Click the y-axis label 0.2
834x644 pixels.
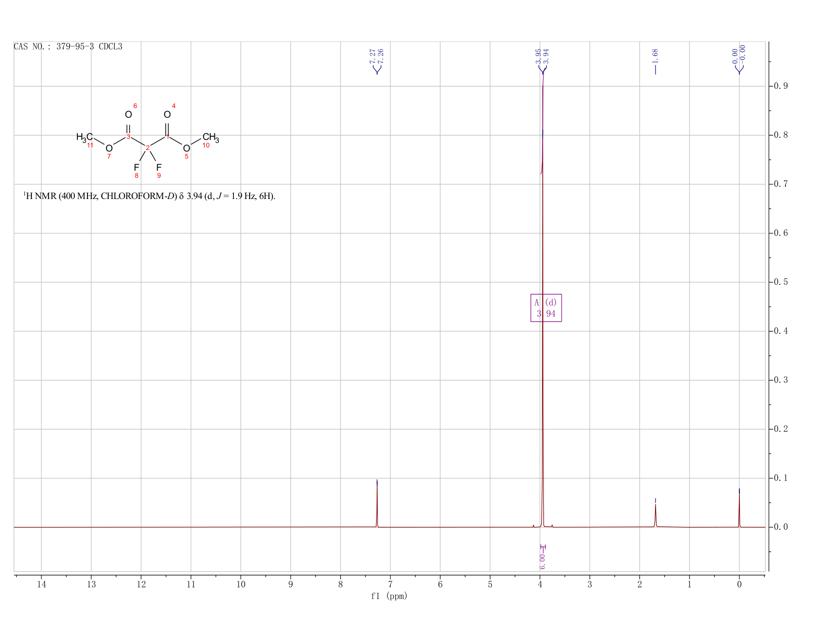pyautogui.click(x=781, y=429)
